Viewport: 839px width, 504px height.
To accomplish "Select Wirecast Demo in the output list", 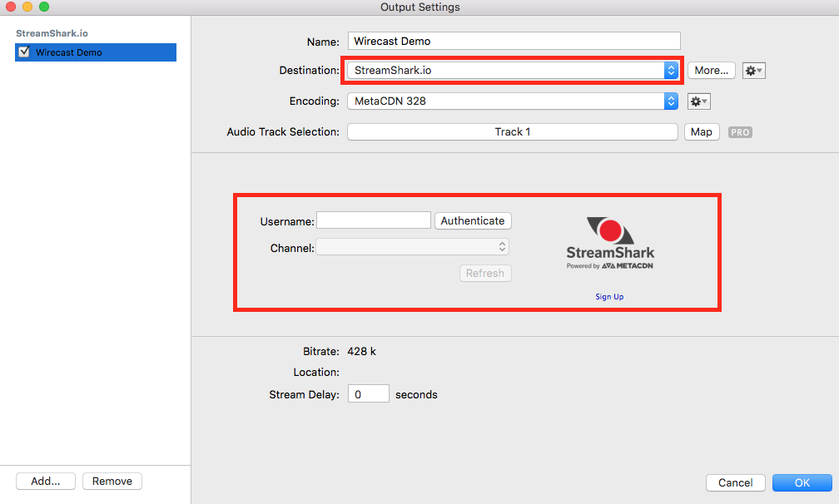I will [x=95, y=52].
